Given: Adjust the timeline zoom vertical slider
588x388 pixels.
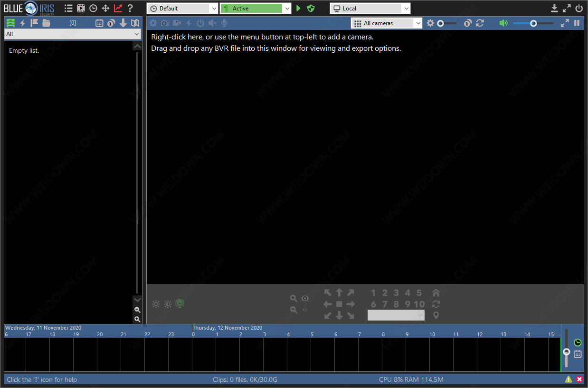Looking at the screenshot, I should coord(566,349).
